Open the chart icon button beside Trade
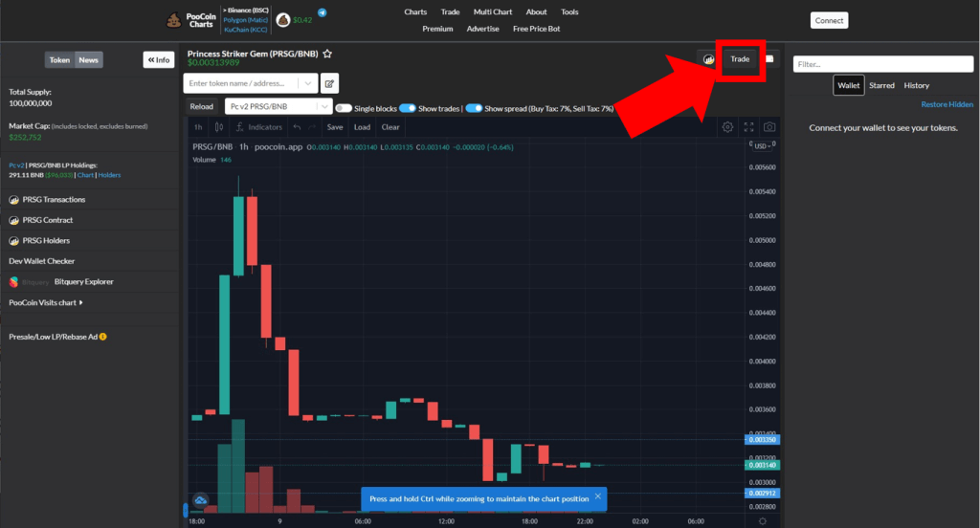980x528 pixels. click(x=708, y=59)
